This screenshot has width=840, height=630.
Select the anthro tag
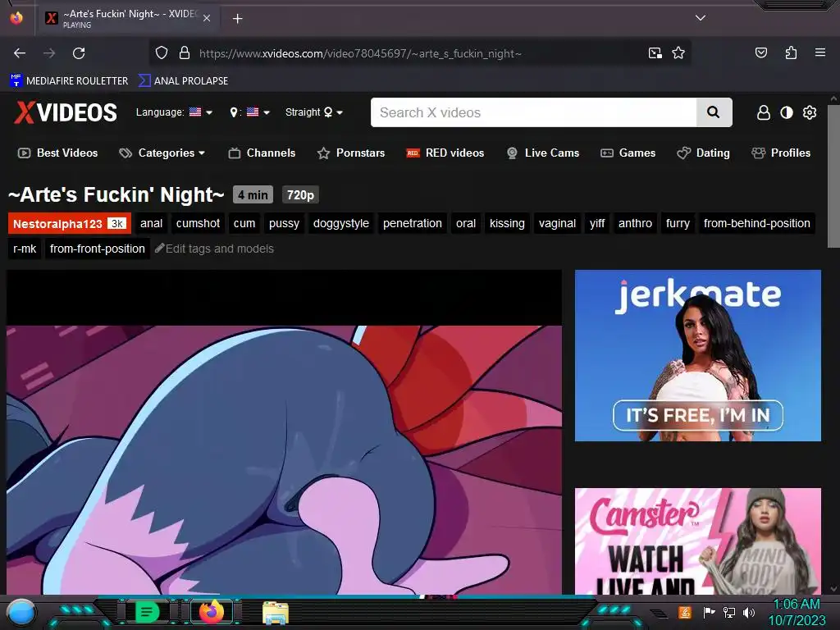pyautogui.click(x=635, y=223)
